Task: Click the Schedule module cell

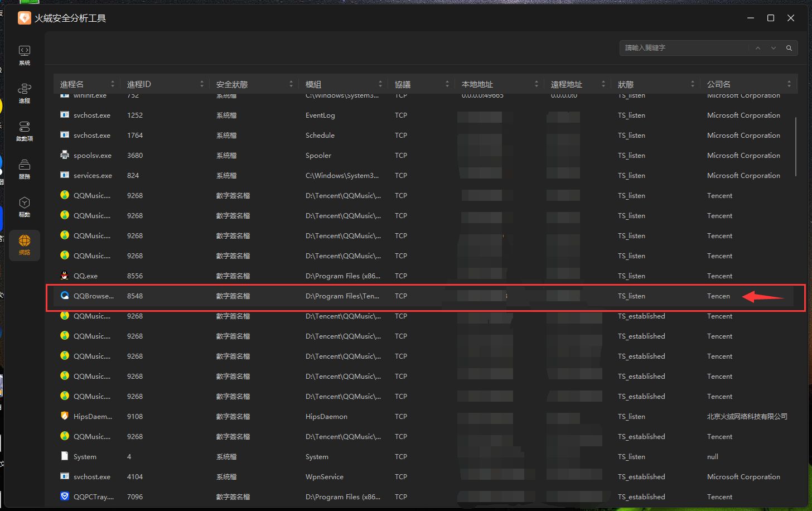Action: click(320, 136)
